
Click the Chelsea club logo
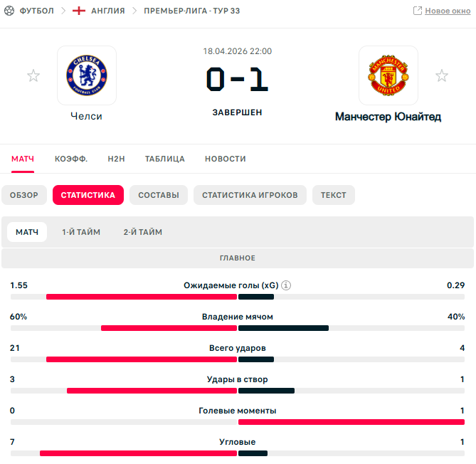(x=87, y=75)
